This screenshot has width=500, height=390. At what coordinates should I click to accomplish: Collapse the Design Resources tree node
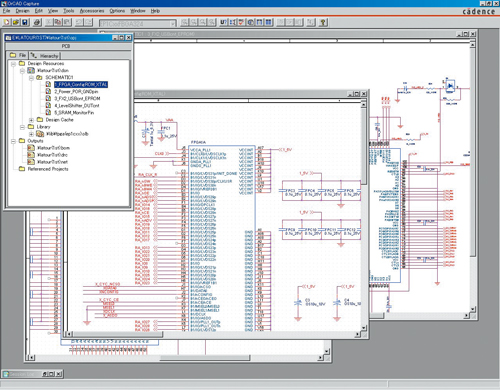13,63
